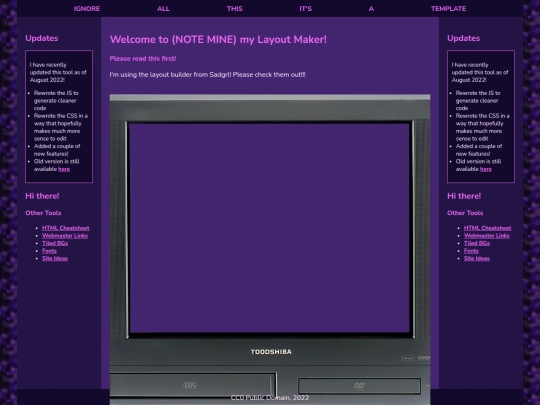Open the TEMPLATE navigation link
The height and width of the screenshot is (405, 540).
click(x=448, y=9)
